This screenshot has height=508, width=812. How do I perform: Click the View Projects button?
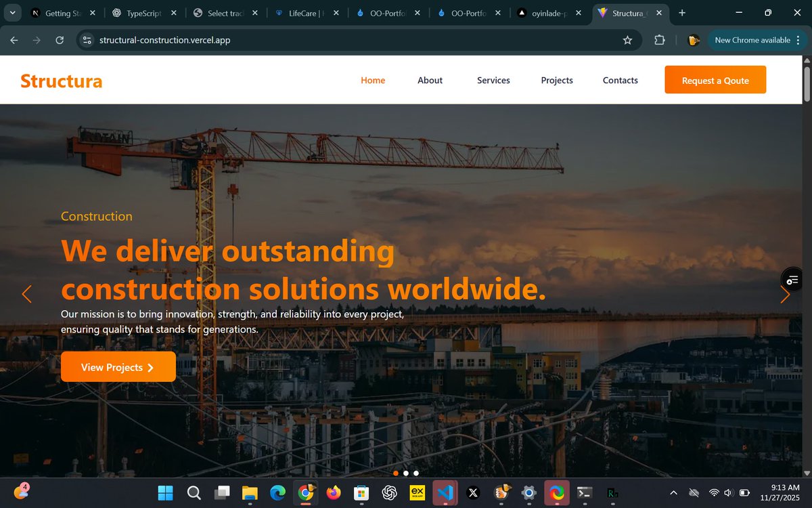[x=118, y=366]
